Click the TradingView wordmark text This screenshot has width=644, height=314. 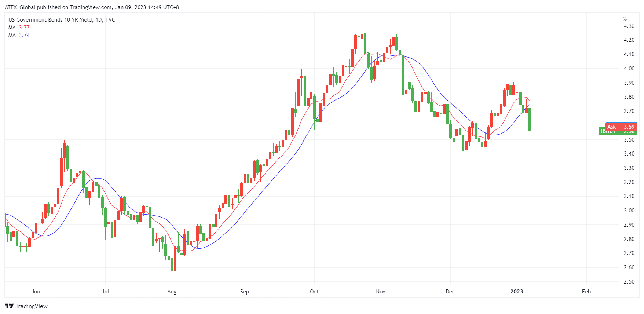[x=32, y=306]
